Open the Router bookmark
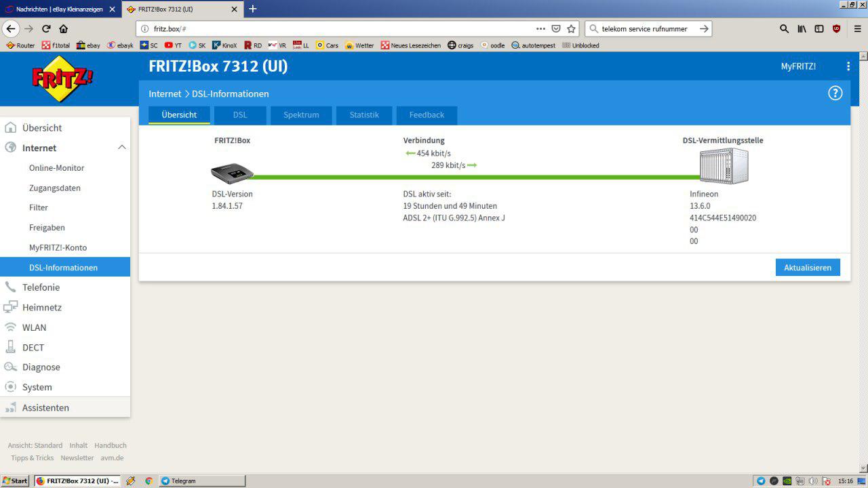Viewport: 868px width, 488px height. [20, 45]
